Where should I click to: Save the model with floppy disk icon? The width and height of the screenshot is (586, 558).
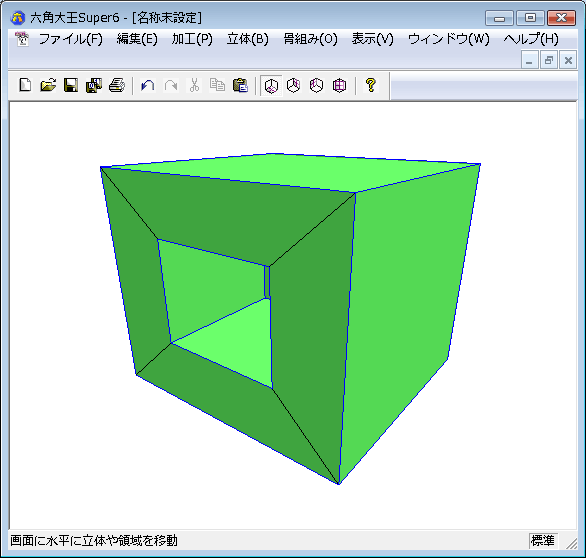click(x=71, y=85)
